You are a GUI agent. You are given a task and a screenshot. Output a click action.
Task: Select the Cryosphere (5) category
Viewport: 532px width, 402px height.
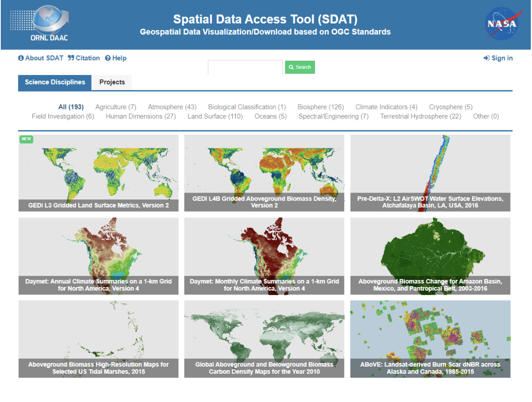point(450,107)
